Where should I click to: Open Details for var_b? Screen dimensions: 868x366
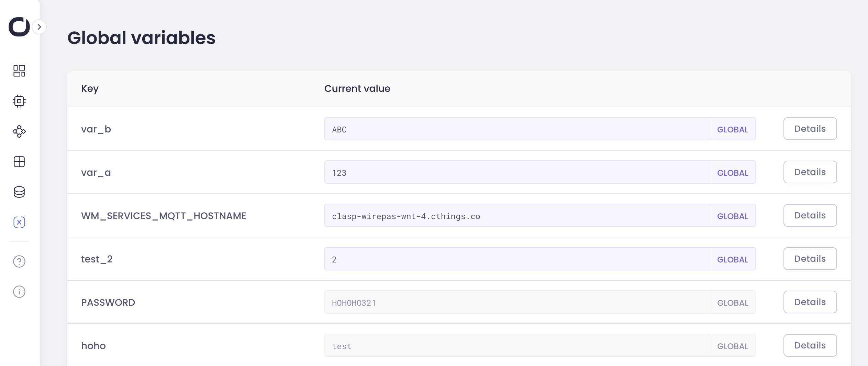coord(810,129)
